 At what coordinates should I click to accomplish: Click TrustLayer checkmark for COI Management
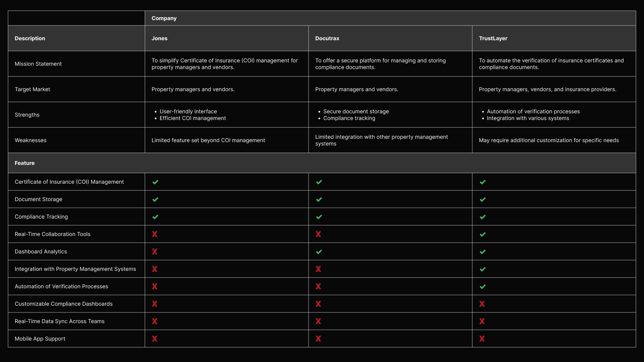tap(483, 182)
